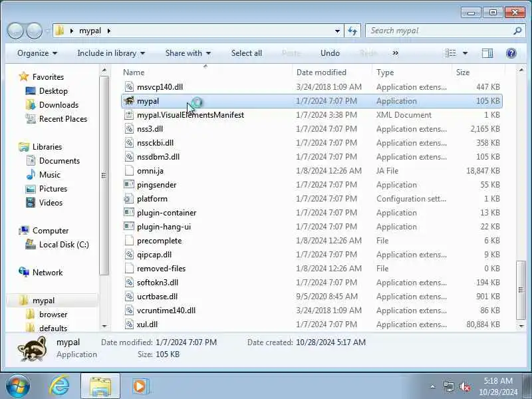Open the Help question mark icon

pos(511,53)
